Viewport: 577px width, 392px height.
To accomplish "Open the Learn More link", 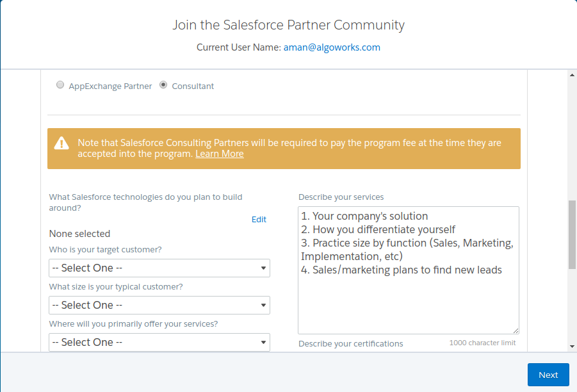I will 220,154.
